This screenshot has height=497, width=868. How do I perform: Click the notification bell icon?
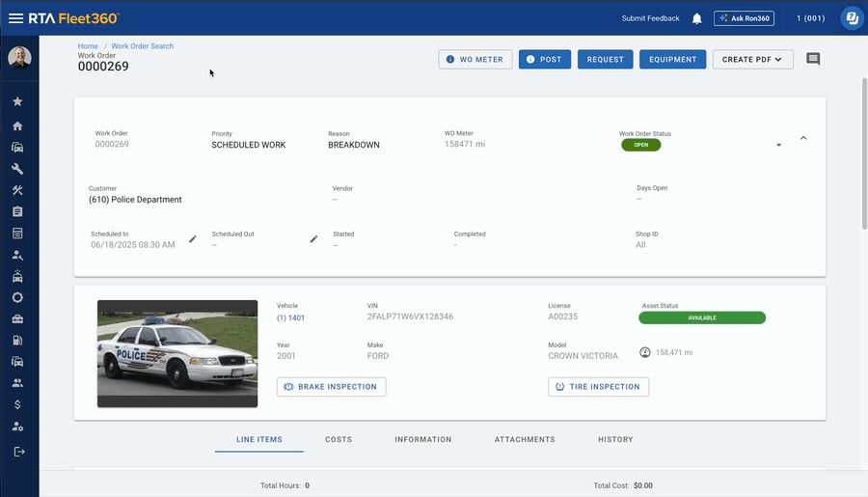pos(697,18)
